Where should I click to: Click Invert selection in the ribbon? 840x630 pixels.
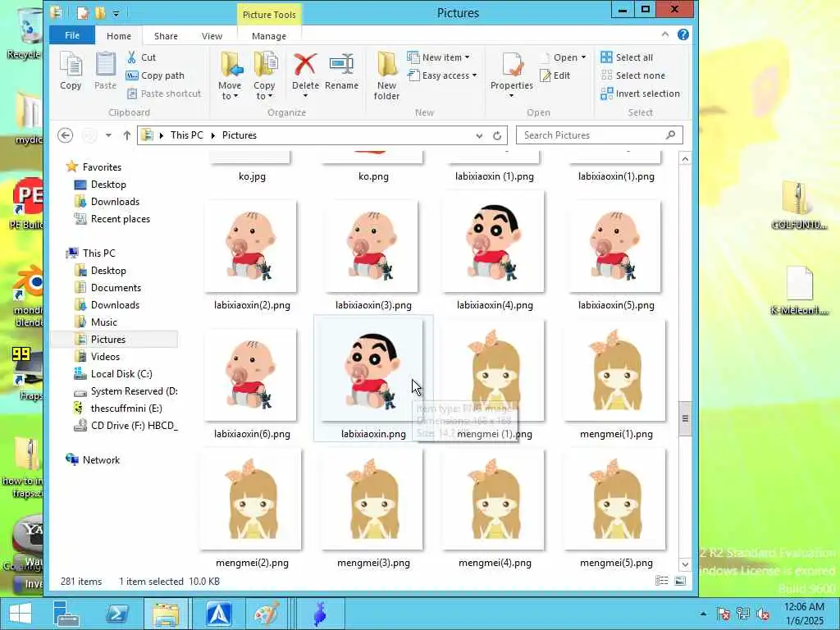[641, 94]
